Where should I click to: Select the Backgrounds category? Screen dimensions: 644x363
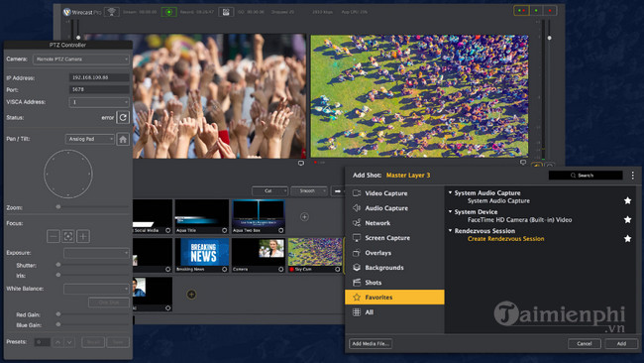(x=394, y=268)
